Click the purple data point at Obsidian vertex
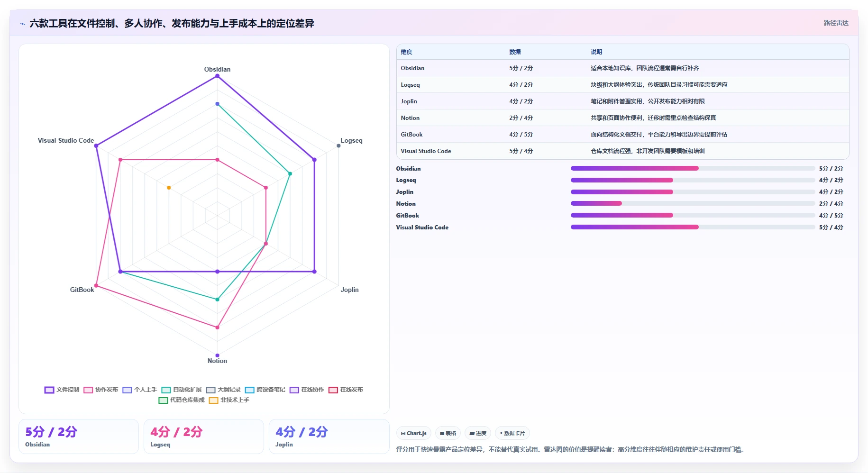The height and width of the screenshot is (473, 868). [x=217, y=76]
